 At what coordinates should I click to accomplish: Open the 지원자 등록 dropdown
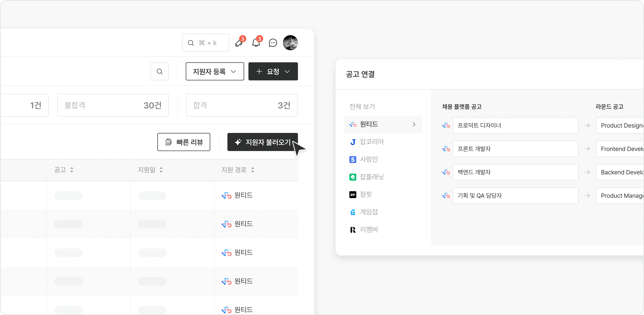215,71
